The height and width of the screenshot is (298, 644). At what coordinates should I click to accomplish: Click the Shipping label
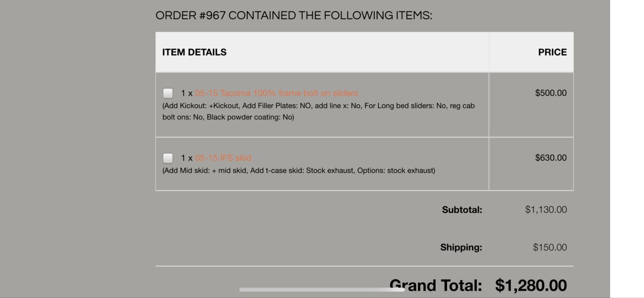tap(461, 248)
